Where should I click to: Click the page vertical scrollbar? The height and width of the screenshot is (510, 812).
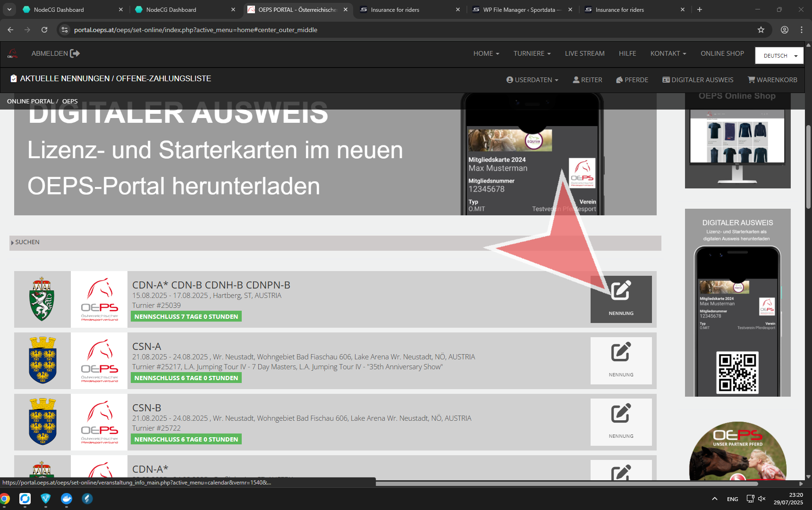(x=808, y=168)
